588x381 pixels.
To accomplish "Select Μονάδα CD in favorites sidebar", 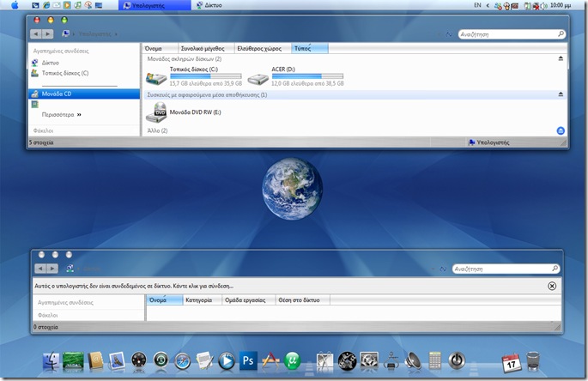I will coord(84,94).
